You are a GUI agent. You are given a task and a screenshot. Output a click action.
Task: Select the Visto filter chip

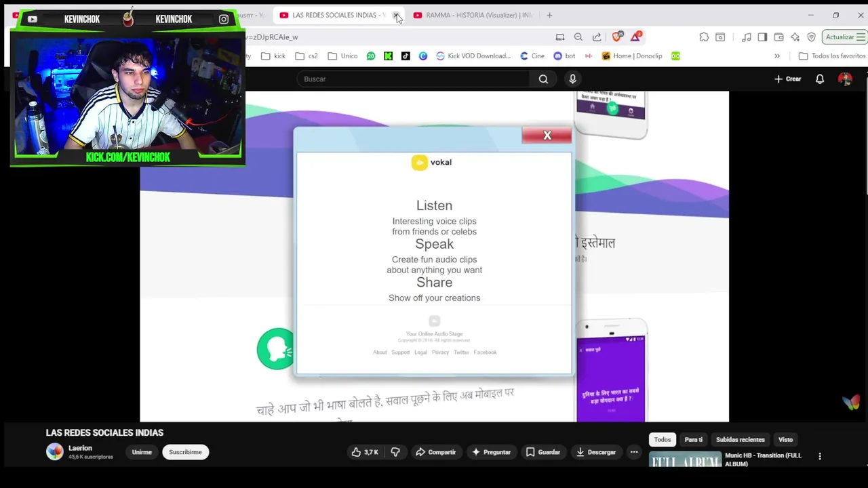pos(785,440)
